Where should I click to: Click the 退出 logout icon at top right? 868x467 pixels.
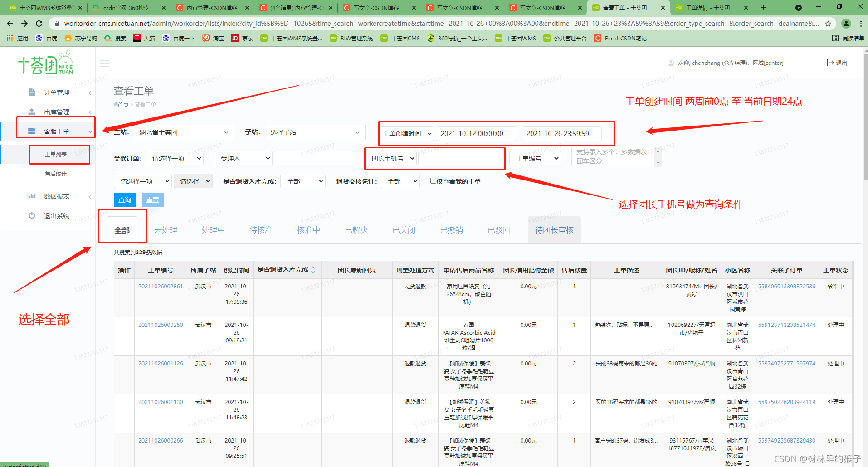830,63
